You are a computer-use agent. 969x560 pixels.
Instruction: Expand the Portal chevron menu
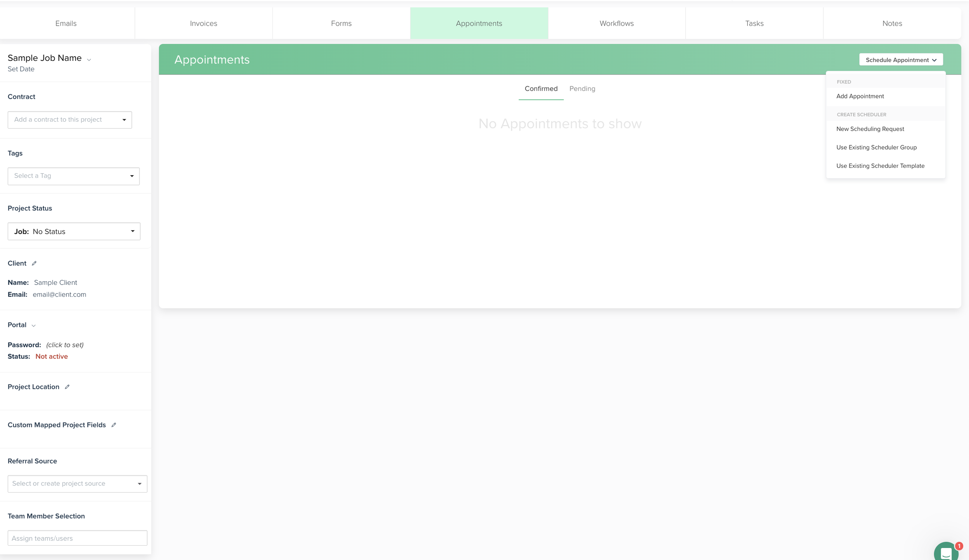click(34, 326)
